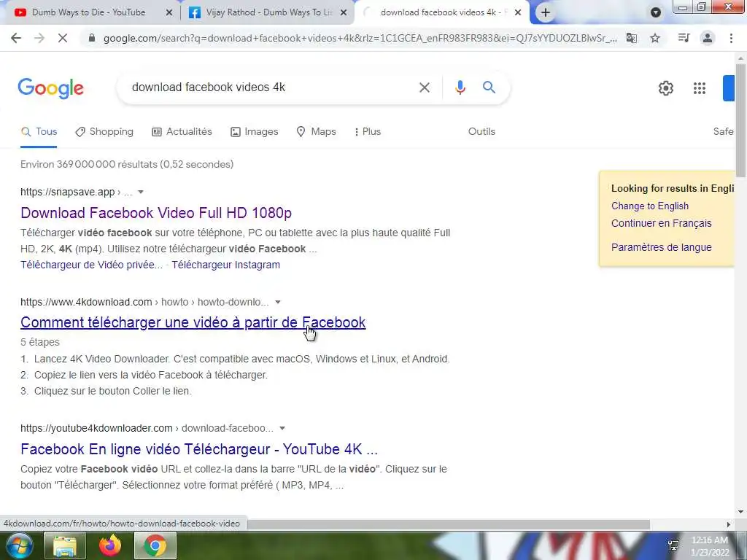Submit search with magnifier icon
This screenshot has height=560, width=747.
(x=489, y=87)
